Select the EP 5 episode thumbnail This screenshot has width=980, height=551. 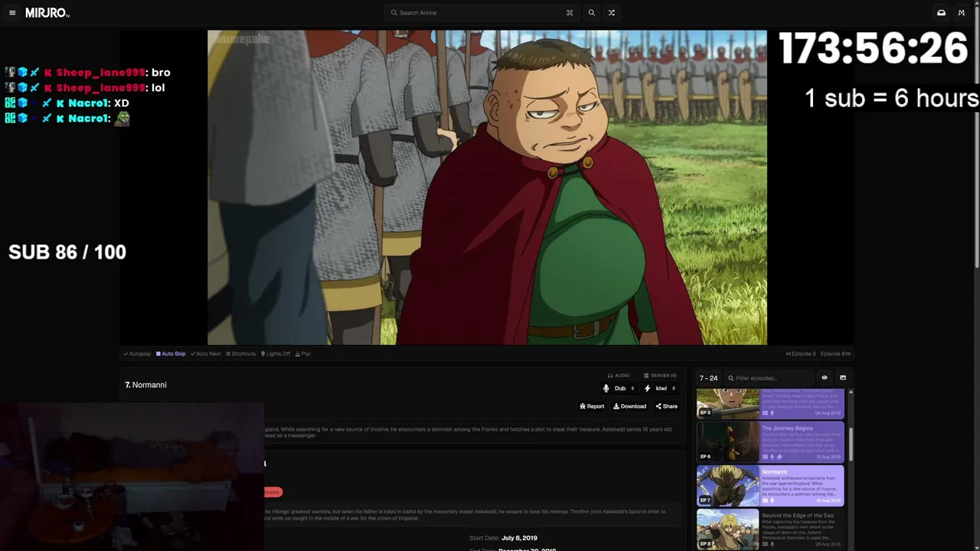point(728,403)
